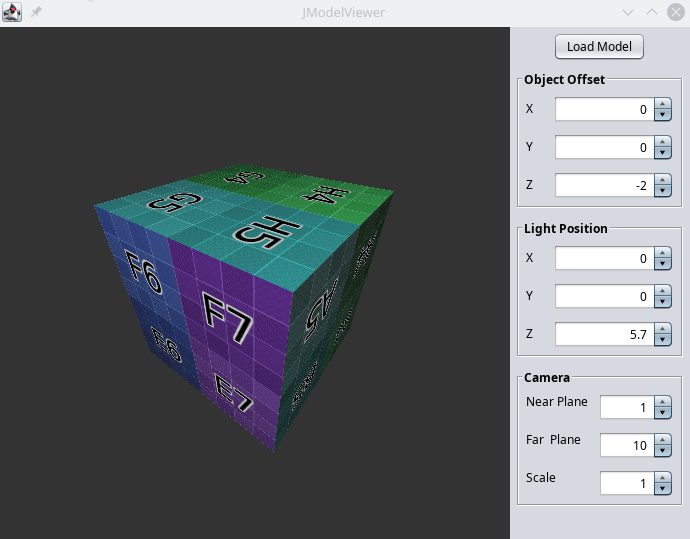Increase Light Position X value
Image resolution: width=690 pixels, height=539 pixels.
click(663, 253)
